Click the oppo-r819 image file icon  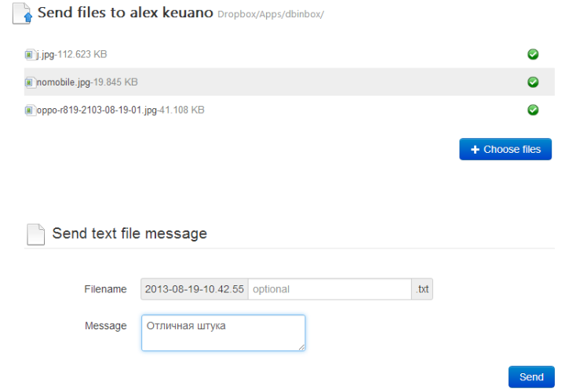coord(30,111)
